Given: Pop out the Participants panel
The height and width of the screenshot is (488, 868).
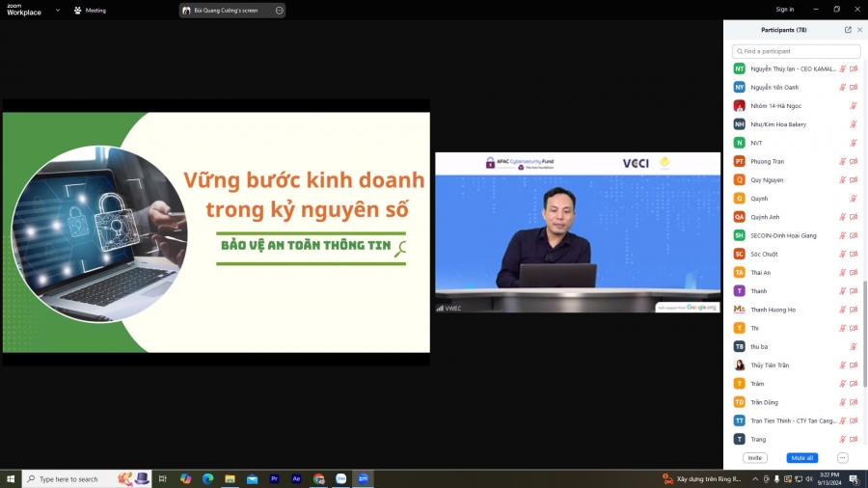Looking at the screenshot, I should (848, 30).
